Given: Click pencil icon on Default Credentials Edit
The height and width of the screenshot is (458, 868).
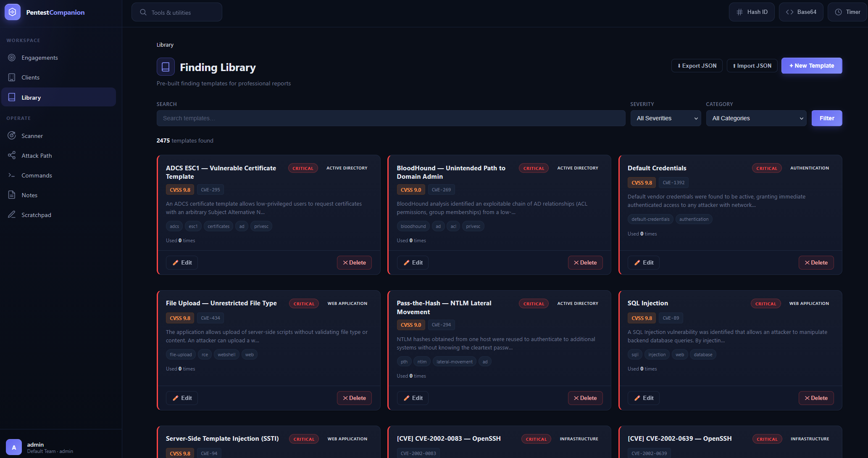Looking at the screenshot, I should click(637, 262).
